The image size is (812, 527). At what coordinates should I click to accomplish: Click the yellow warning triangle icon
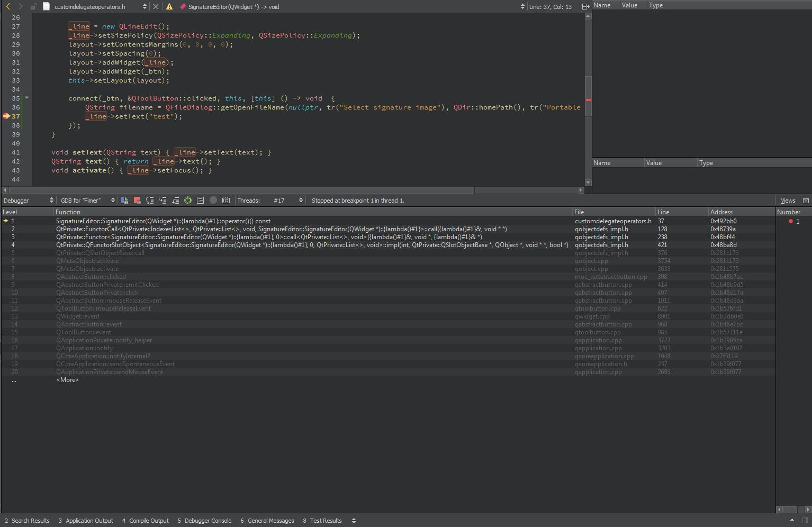169,7
